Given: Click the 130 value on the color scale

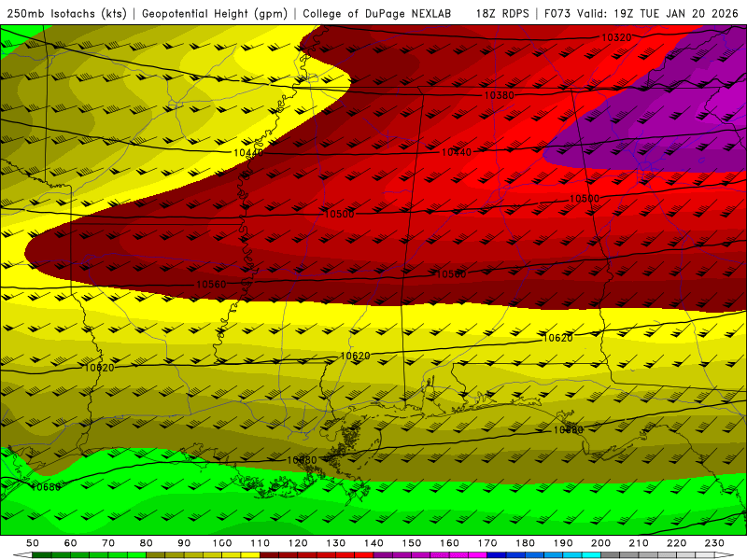Looking at the screenshot, I should (336, 543).
